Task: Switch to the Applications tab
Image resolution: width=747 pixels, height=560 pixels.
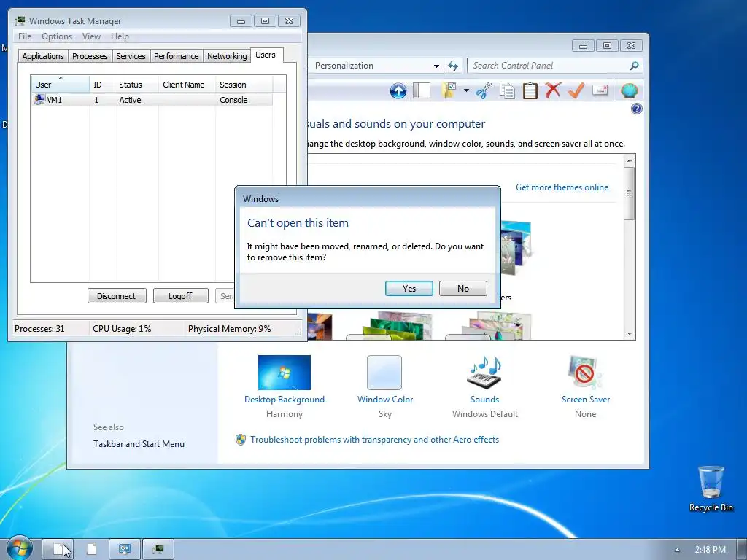Action: point(43,56)
